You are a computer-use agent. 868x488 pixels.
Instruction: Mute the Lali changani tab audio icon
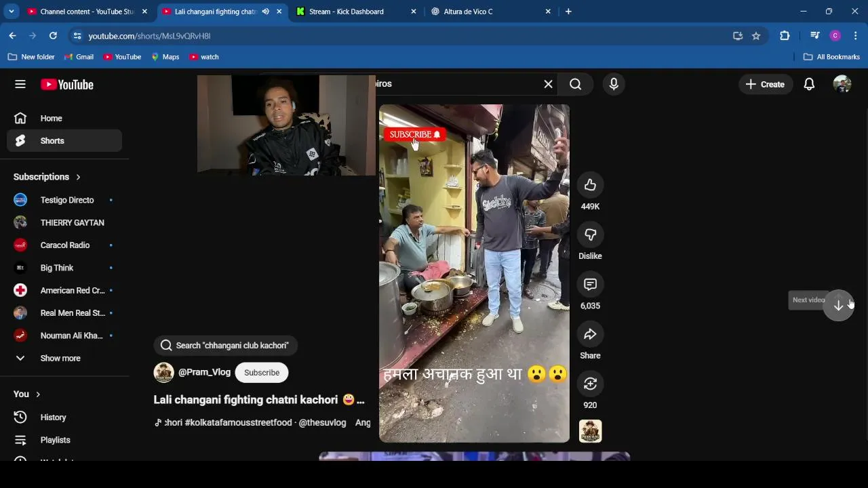(x=266, y=12)
